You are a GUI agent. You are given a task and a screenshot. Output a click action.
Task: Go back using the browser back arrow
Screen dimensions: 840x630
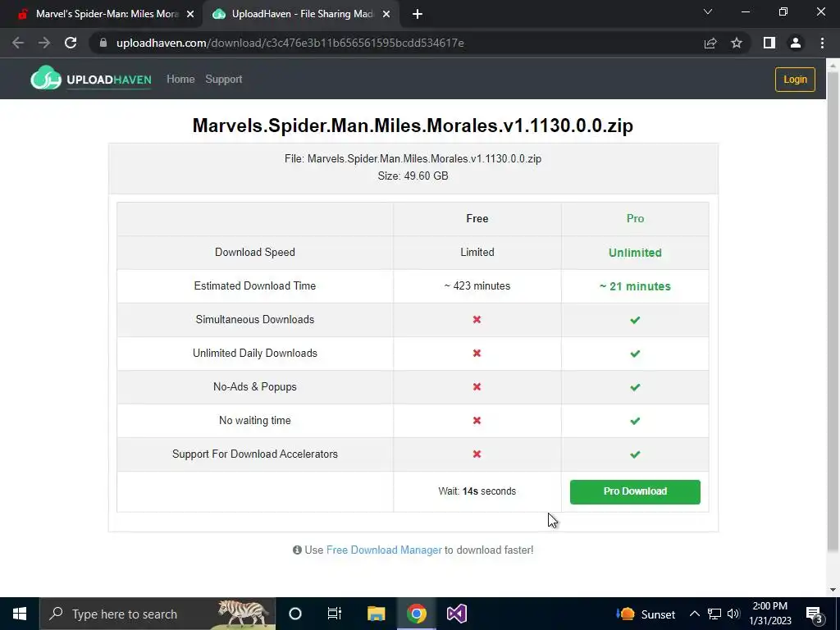pos(18,43)
